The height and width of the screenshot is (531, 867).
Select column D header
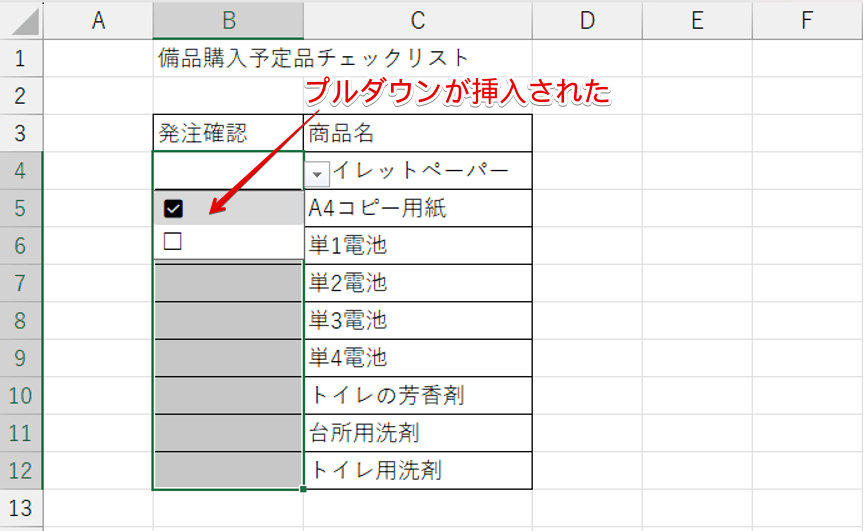click(587, 19)
